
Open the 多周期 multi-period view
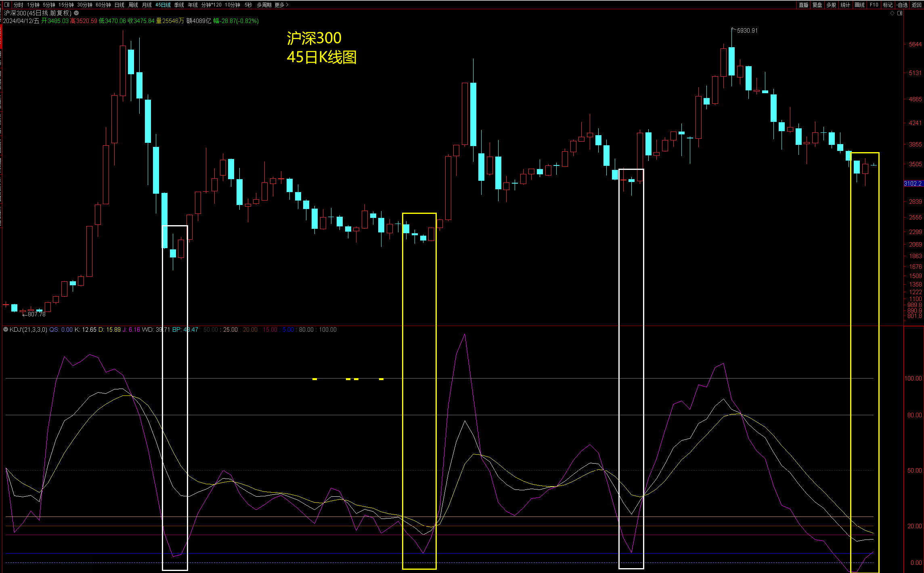tap(264, 5)
